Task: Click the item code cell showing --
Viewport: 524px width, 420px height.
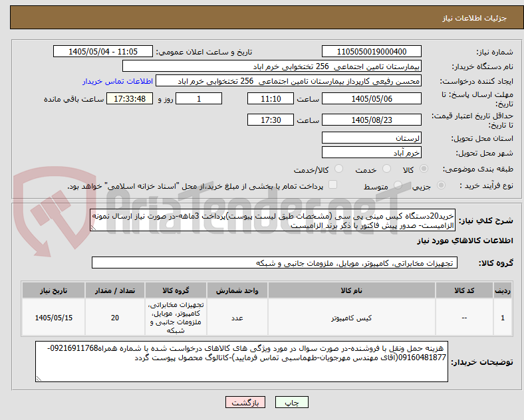Action: pyautogui.click(x=464, y=318)
